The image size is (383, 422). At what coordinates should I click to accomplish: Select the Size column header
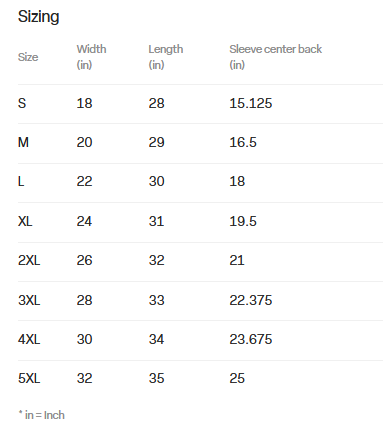(x=28, y=57)
